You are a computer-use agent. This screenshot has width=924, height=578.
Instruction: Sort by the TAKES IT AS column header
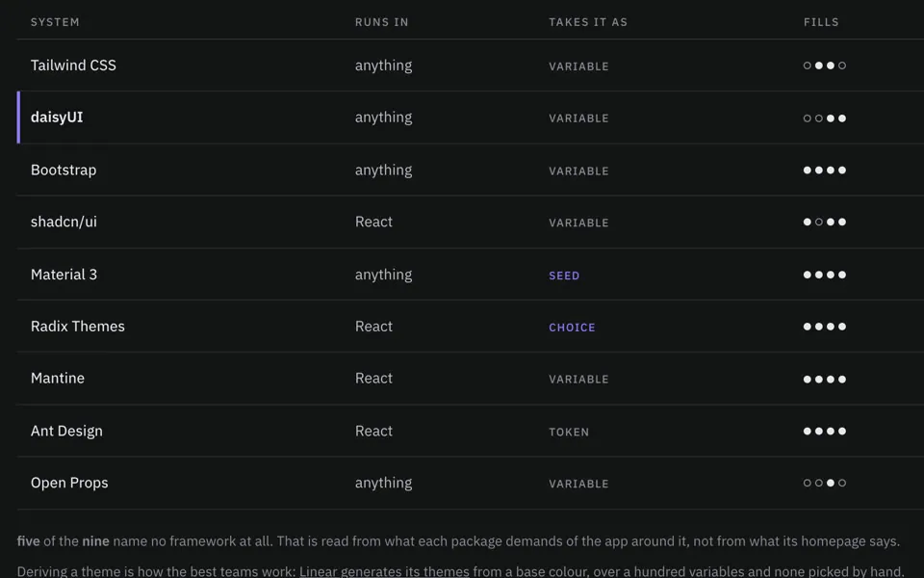coord(588,22)
